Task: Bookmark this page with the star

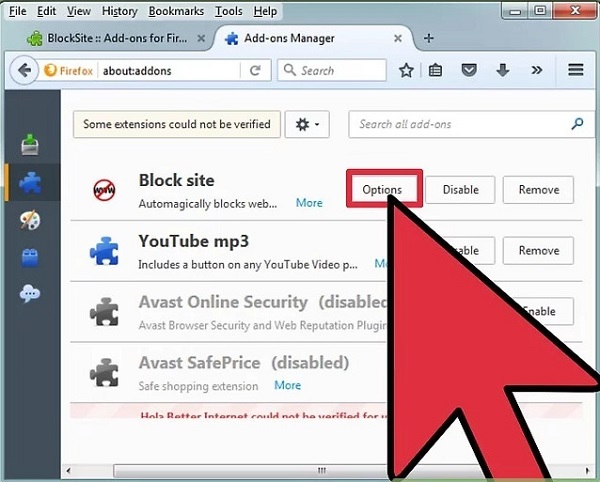Action: (x=406, y=70)
